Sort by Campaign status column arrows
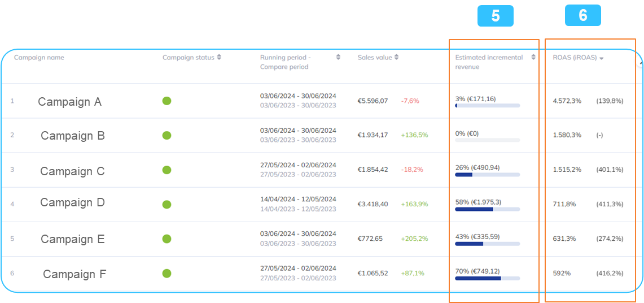The image size is (644, 303). tap(219, 58)
